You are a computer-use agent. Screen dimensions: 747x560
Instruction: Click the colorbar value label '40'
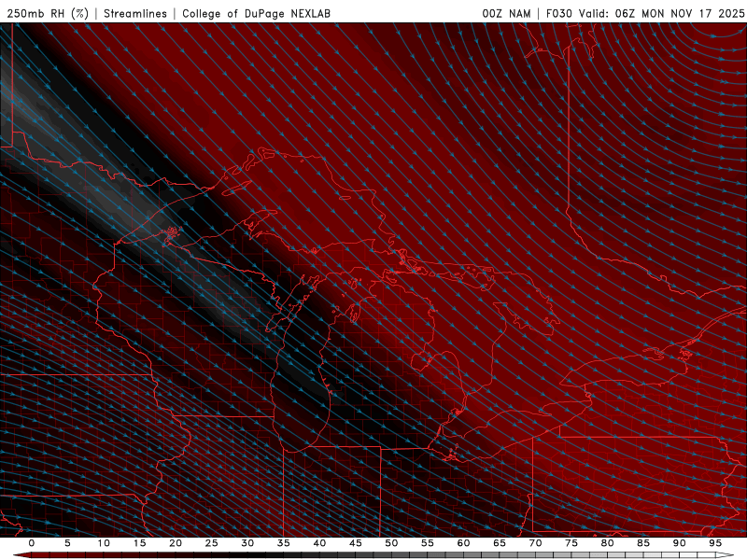319,543
